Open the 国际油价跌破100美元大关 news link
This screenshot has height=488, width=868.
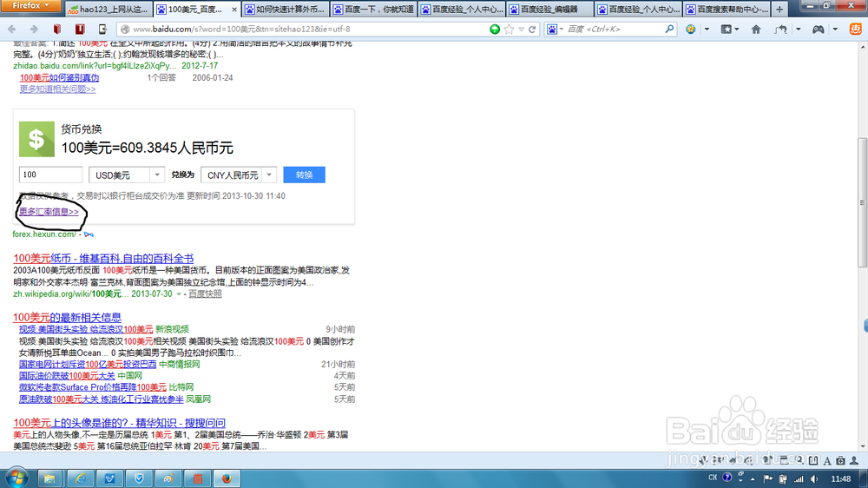pyautogui.click(x=67, y=376)
